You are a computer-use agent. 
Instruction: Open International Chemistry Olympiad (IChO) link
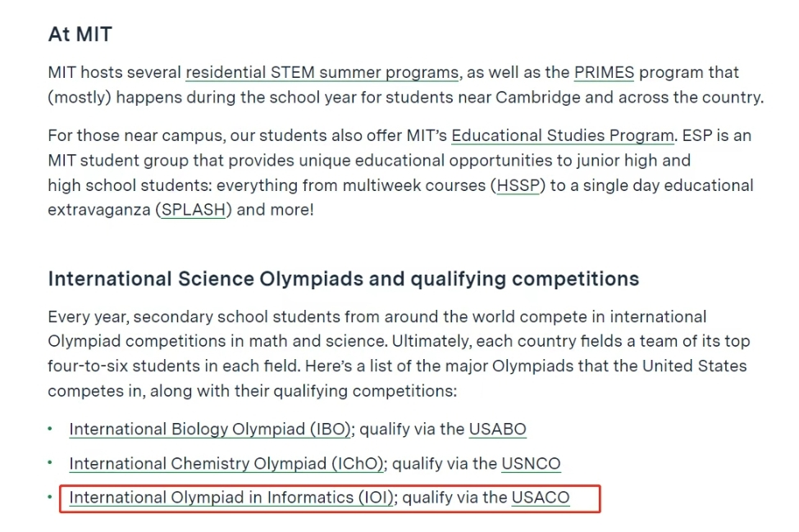(226, 464)
